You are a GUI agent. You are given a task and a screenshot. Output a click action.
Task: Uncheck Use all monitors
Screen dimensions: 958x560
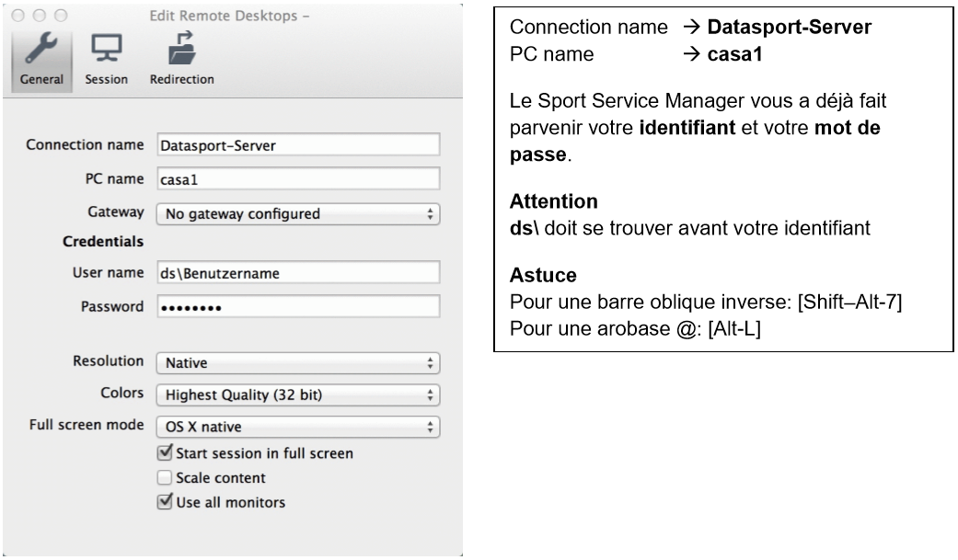coord(165,502)
